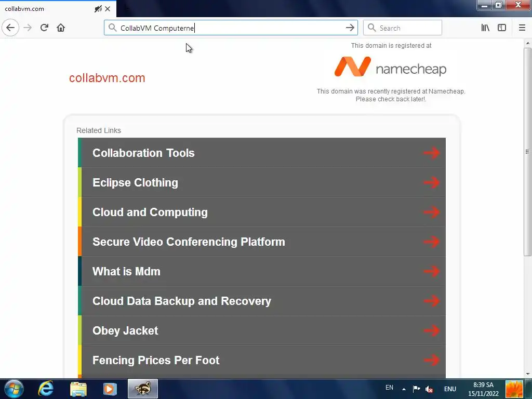Focus the address bar text field
Screen dimensions: 532x399
coord(231,28)
